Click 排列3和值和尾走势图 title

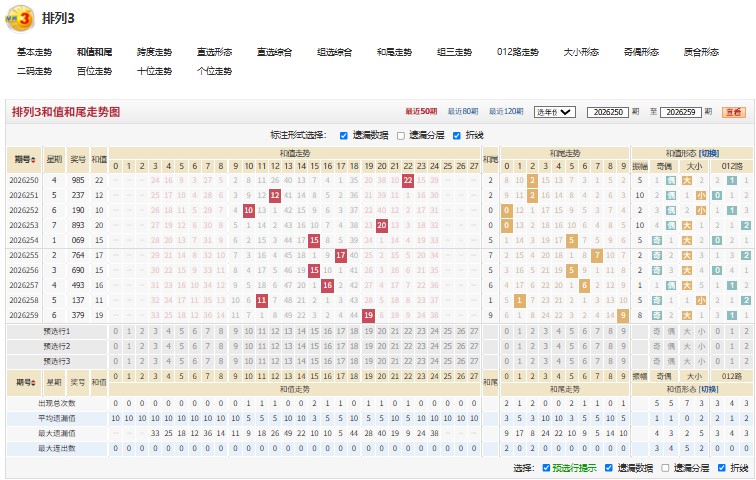click(66, 112)
